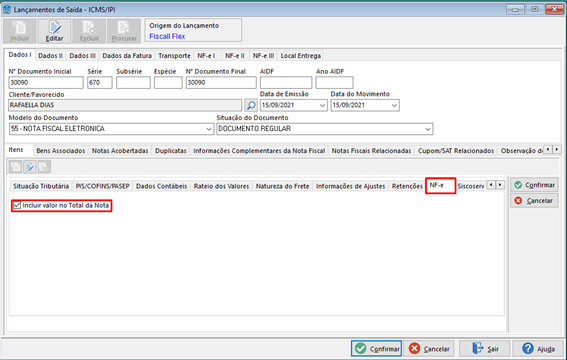Click the application icon in title bar

tap(7, 9)
